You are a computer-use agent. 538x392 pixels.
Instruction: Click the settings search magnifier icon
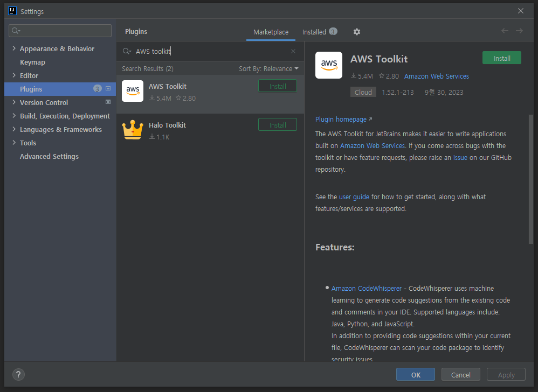(16, 31)
